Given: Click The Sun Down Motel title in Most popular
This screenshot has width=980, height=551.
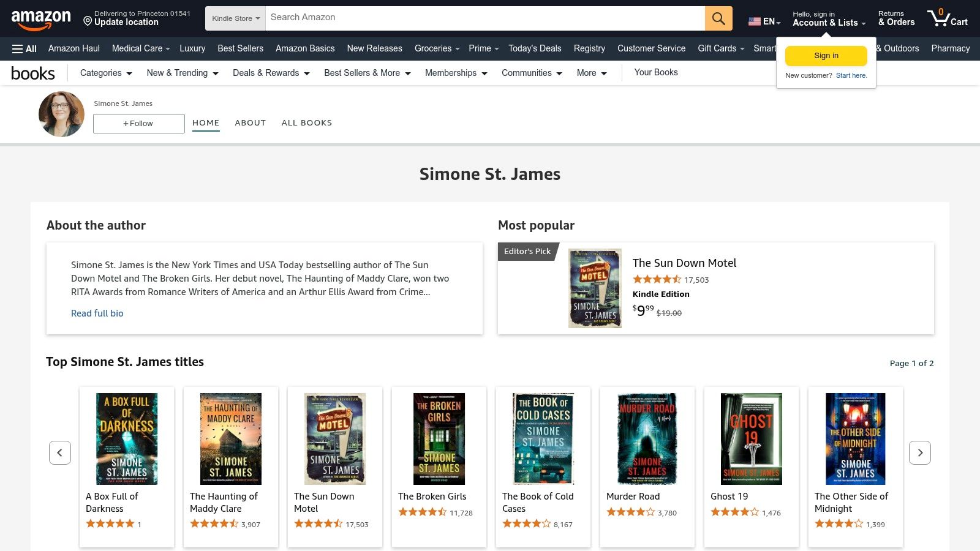Looking at the screenshot, I should coord(684,263).
